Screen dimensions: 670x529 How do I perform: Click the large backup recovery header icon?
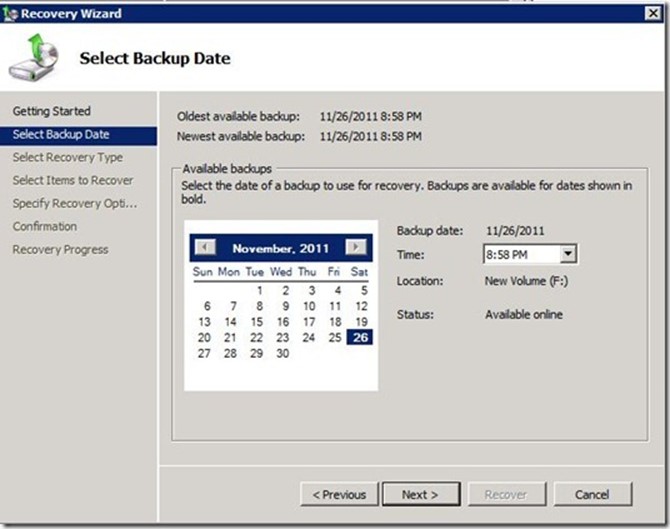coord(33,58)
